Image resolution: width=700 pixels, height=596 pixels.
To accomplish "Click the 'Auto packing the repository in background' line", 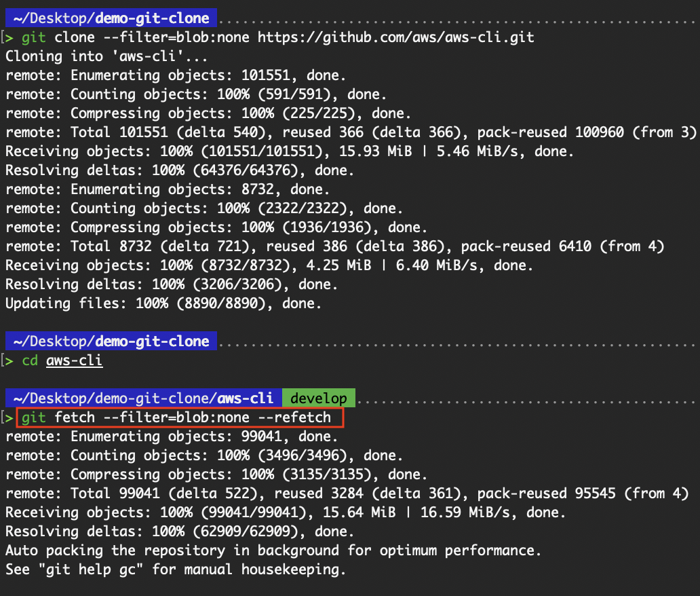I will [273, 551].
